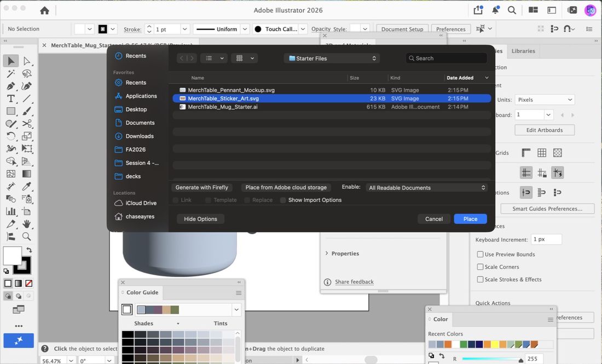Open list view options dropdown
The height and width of the screenshot is (364, 602).
click(x=215, y=59)
